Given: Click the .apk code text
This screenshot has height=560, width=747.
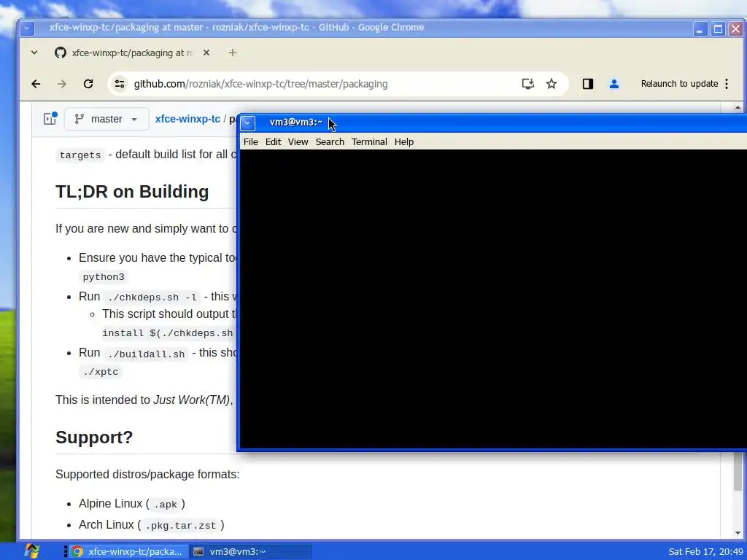Looking at the screenshot, I should click(166, 505).
